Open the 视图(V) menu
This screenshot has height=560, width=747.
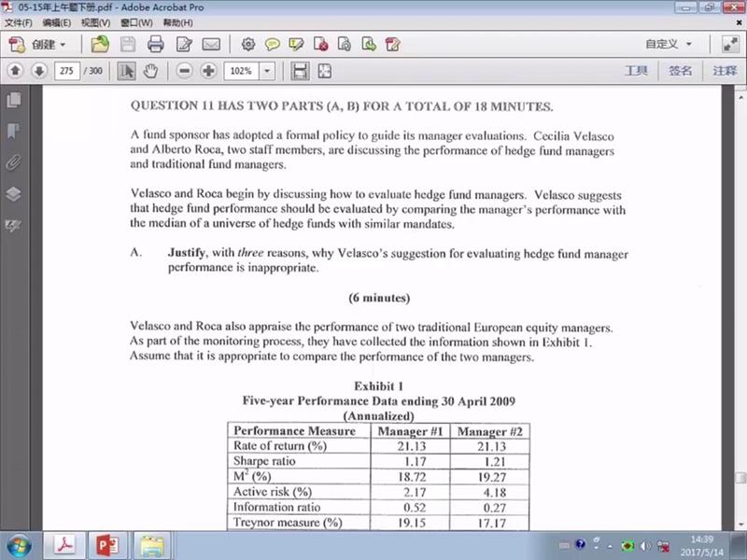(x=95, y=22)
